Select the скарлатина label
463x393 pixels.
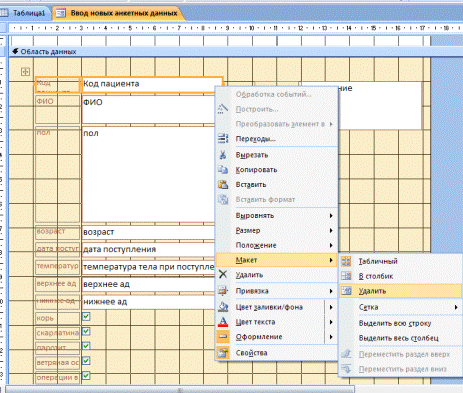pyautogui.click(x=58, y=333)
